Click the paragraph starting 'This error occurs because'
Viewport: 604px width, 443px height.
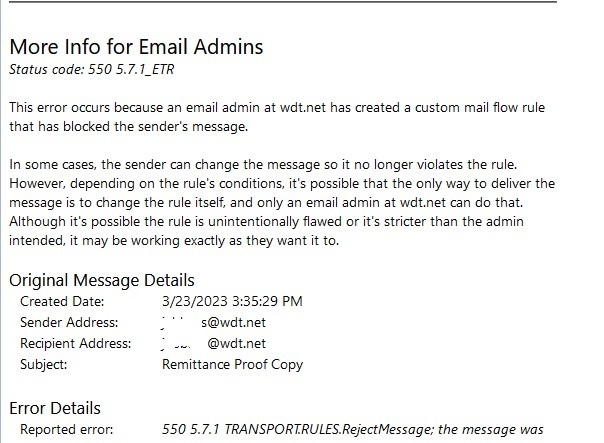point(291,117)
